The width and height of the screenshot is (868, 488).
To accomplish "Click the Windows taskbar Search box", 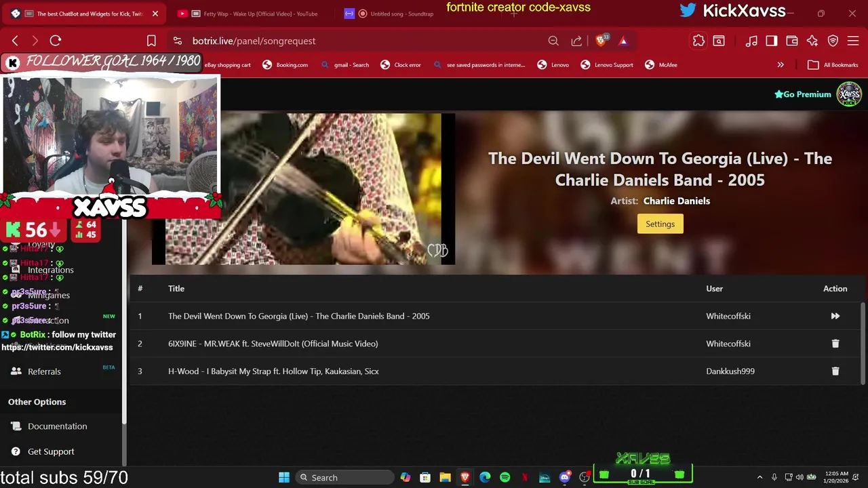I will (345, 477).
